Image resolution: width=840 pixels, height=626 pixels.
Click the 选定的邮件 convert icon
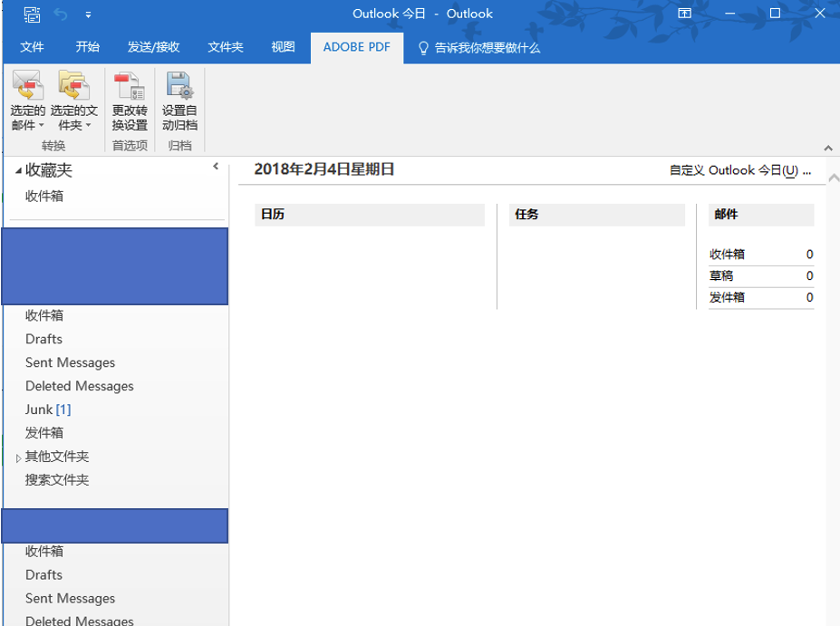click(28, 86)
